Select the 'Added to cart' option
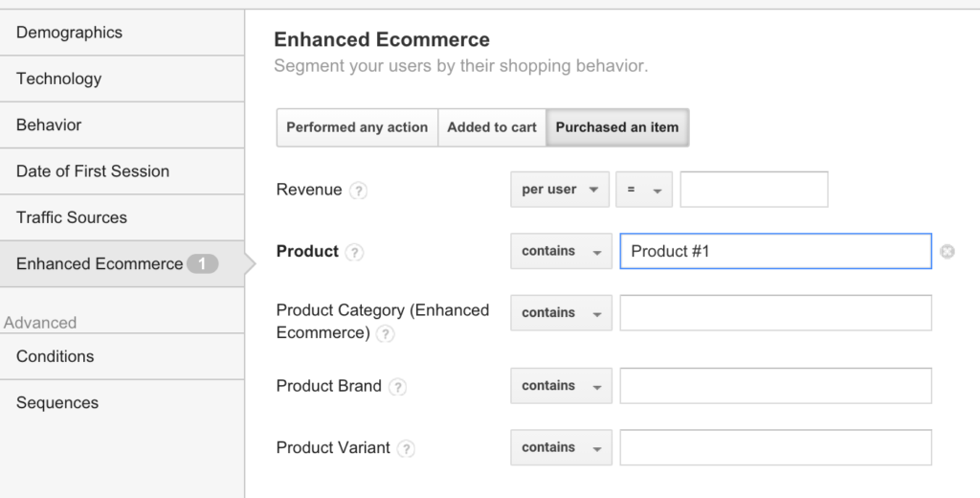 (x=492, y=127)
